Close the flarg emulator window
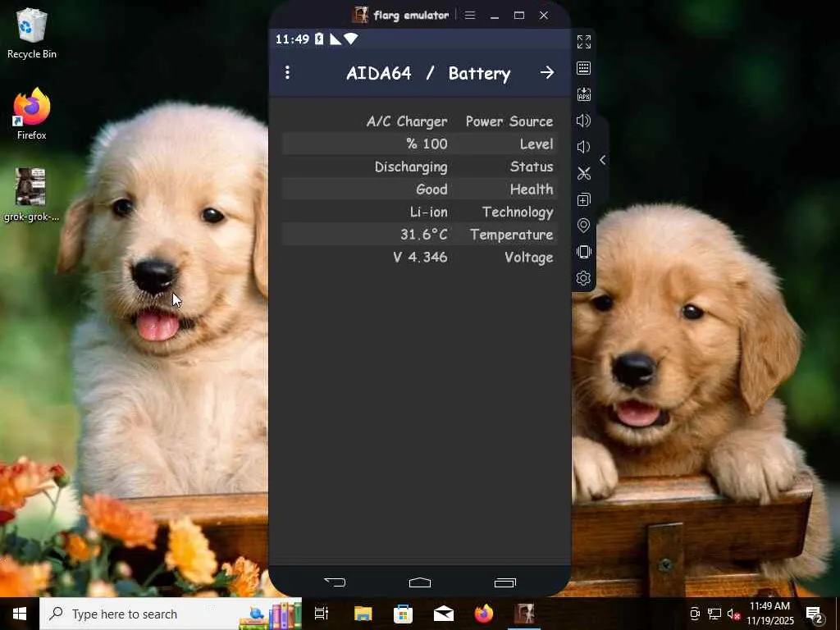 pyautogui.click(x=544, y=15)
